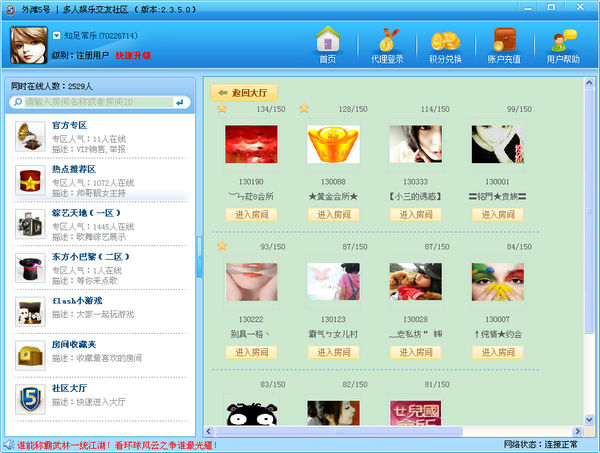The width and height of the screenshot is (600, 453).
Task: Open the flash小游戏 title
Action: (x=77, y=301)
